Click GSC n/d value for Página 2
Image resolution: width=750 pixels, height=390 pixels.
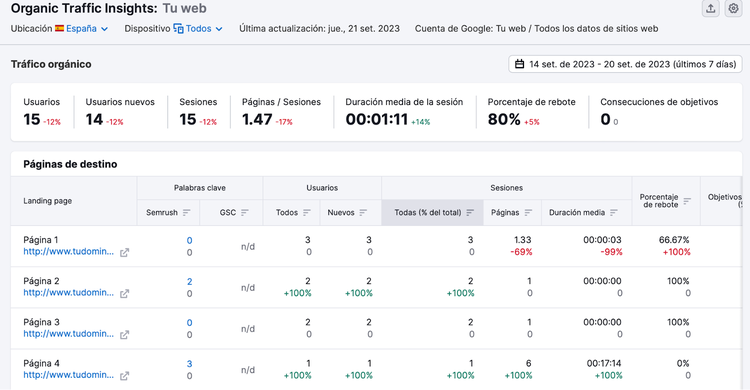point(248,288)
